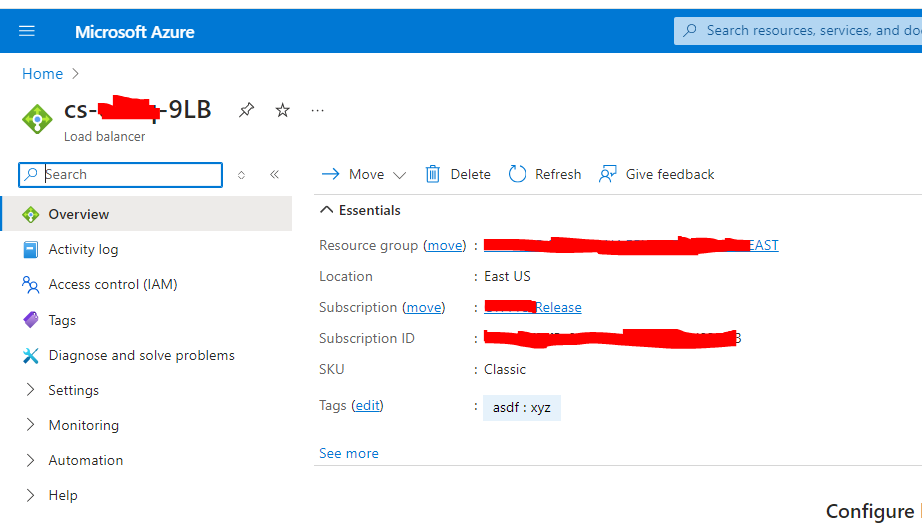
Task: Open the hamburger portal menu
Action: (27, 31)
